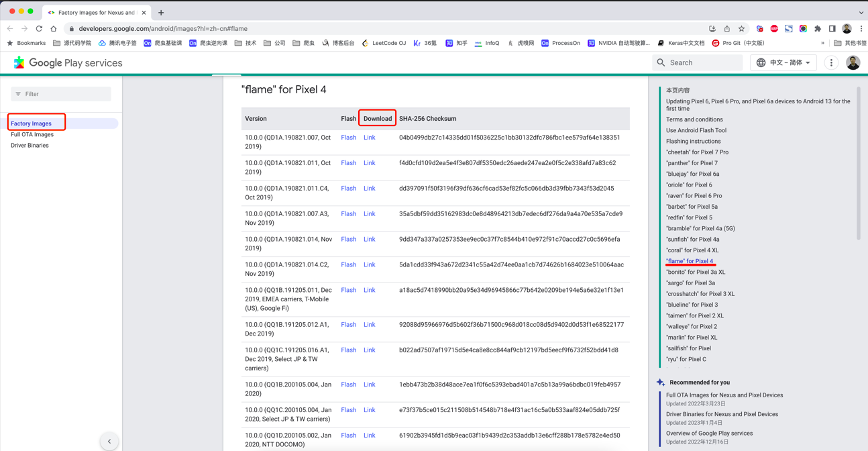868x451 pixels.
Task: Open the ProcessOn bookmark
Action: point(560,43)
